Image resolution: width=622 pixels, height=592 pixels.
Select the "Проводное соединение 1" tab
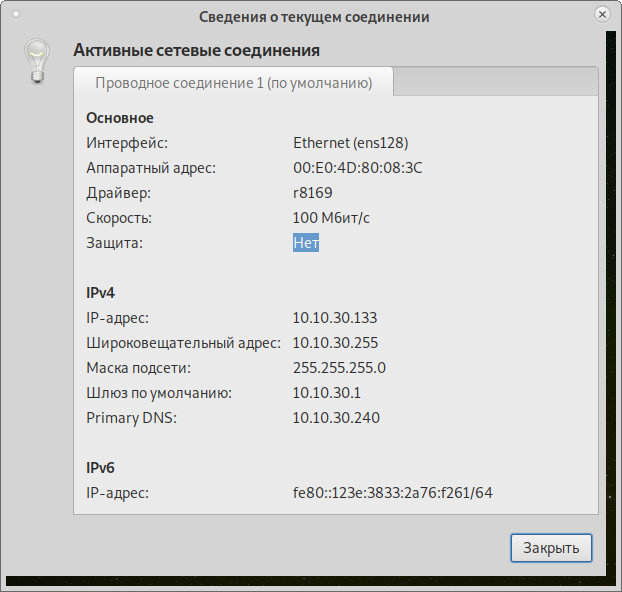233,83
